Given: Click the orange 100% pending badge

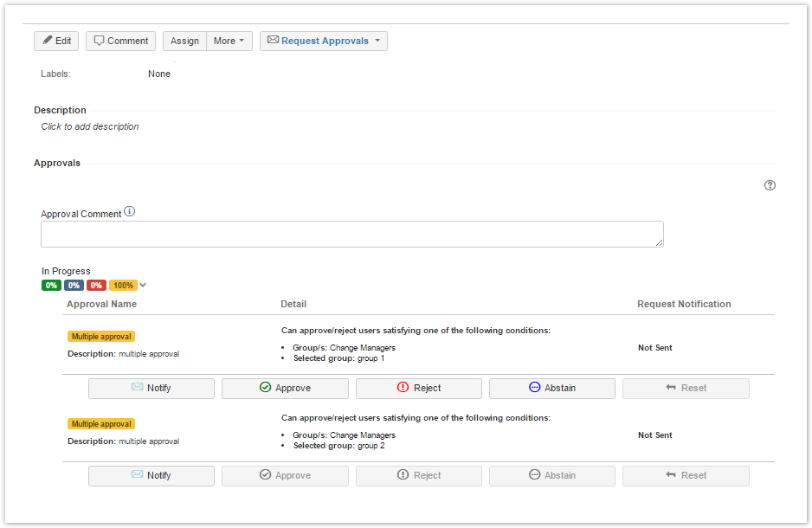Looking at the screenshot, I should 123,285.
